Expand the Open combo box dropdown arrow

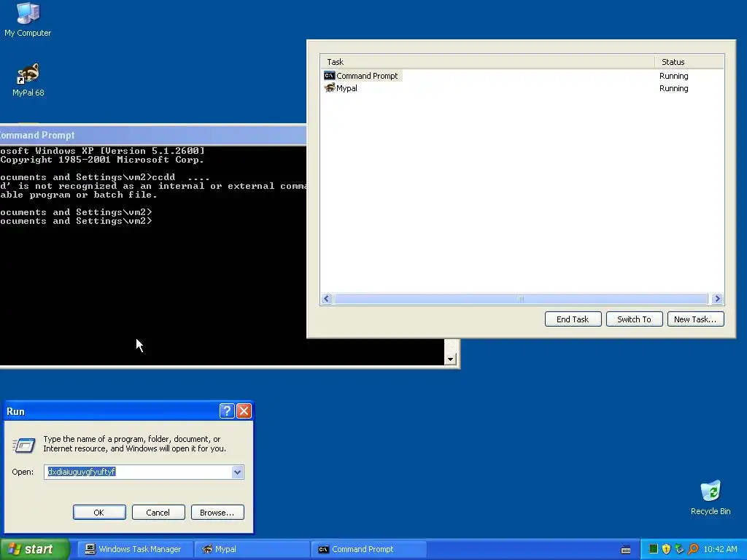(237, 472)
